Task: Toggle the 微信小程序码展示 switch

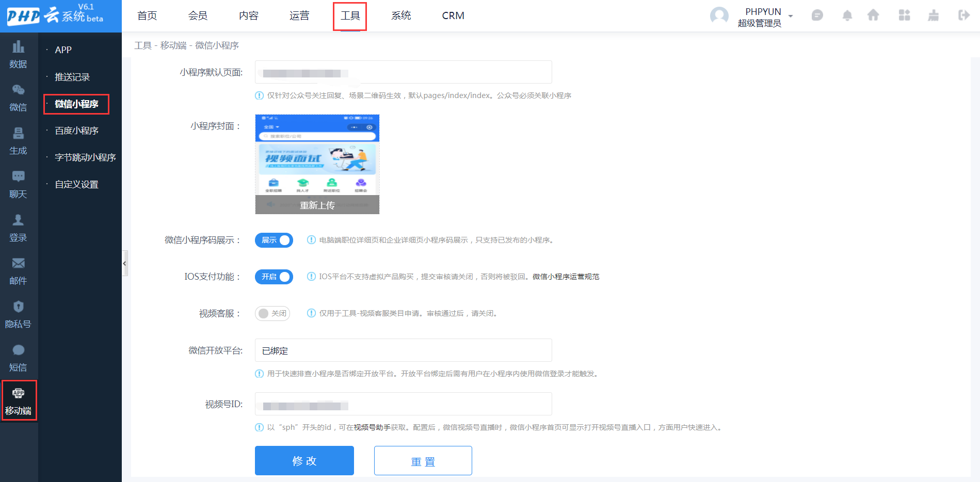Action: click(x=274, y=240)
